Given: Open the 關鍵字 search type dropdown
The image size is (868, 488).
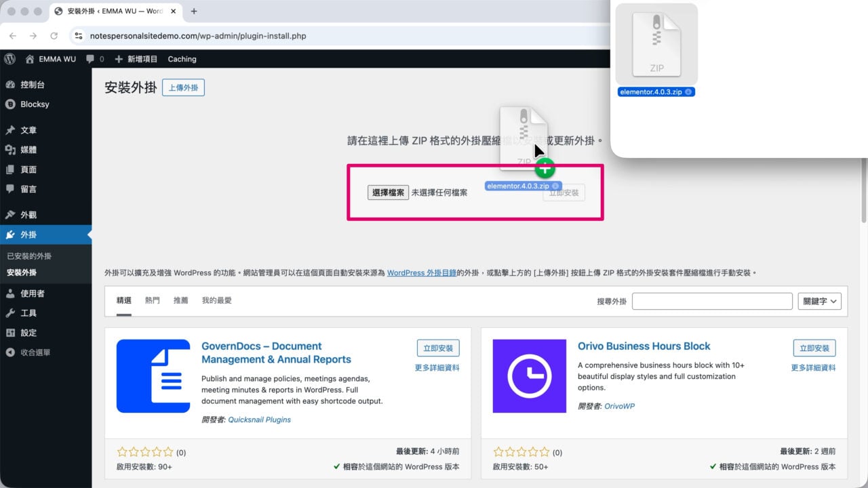Looking at the screenshot, I should tap(820, 301).
